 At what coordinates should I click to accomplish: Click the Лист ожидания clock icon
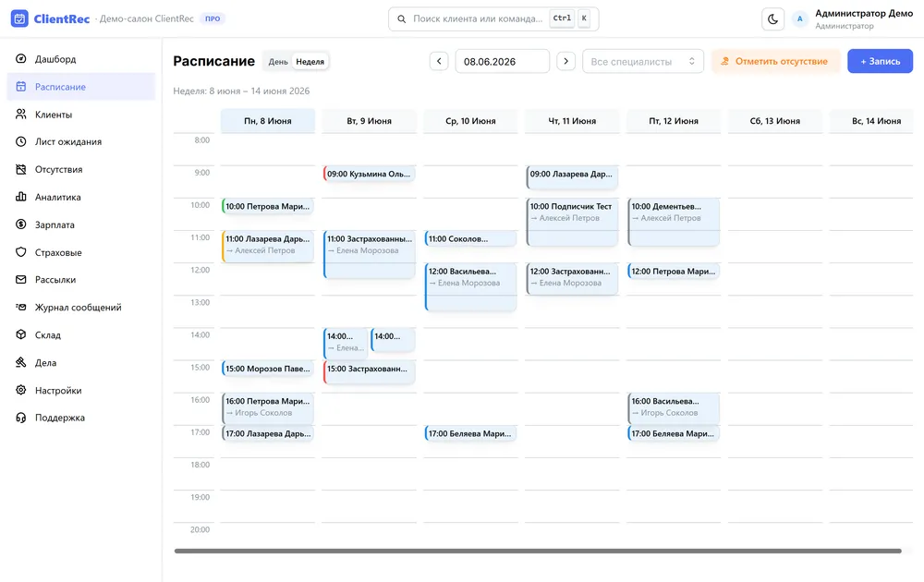coord(20,141)
